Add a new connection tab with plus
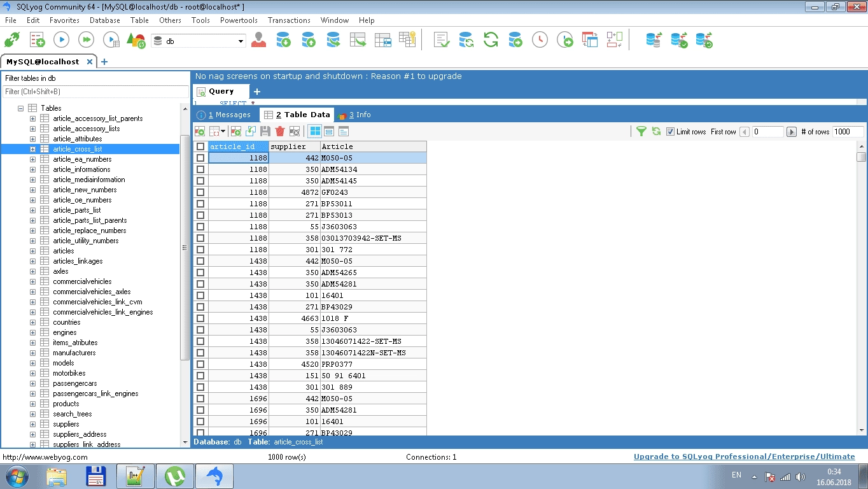The height and width of the screenshot is (489, 868). 104,62
